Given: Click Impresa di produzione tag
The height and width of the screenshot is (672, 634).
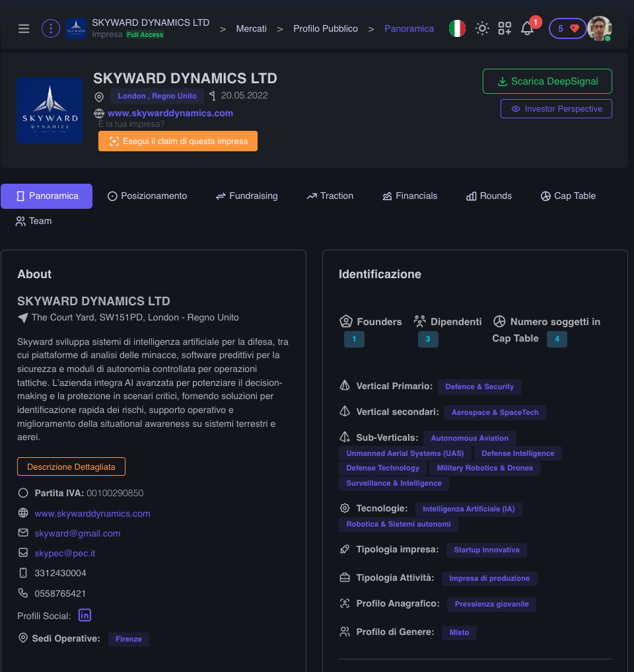Looking at the screenshot, I should pos(489,578).
